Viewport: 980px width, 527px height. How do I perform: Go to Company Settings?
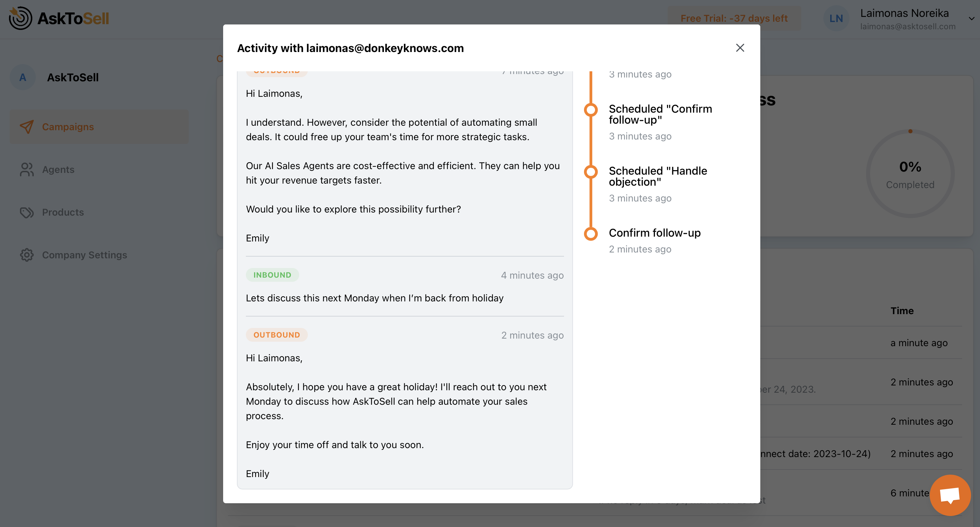click(x=84, y=255)
